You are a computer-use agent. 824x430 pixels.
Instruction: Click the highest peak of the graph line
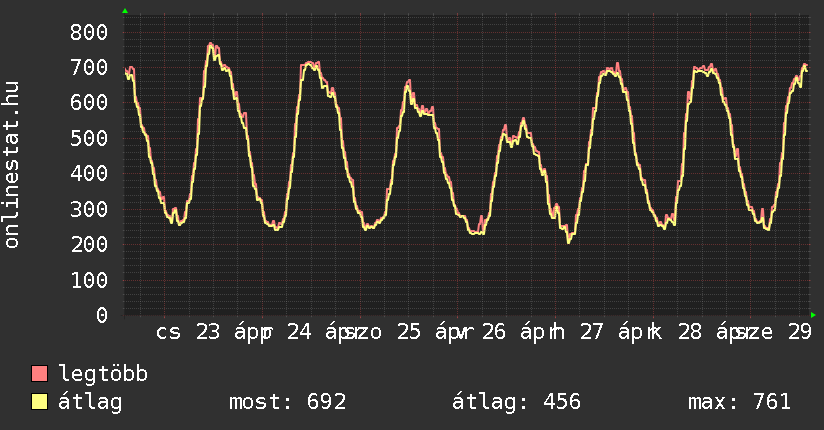[211, 44]
